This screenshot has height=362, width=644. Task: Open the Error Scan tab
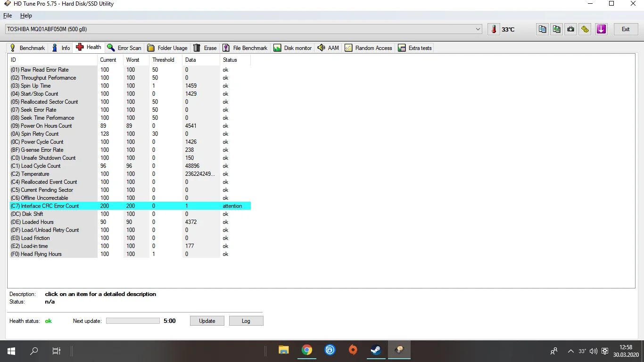pyautogui.click(x=124, y=48)
